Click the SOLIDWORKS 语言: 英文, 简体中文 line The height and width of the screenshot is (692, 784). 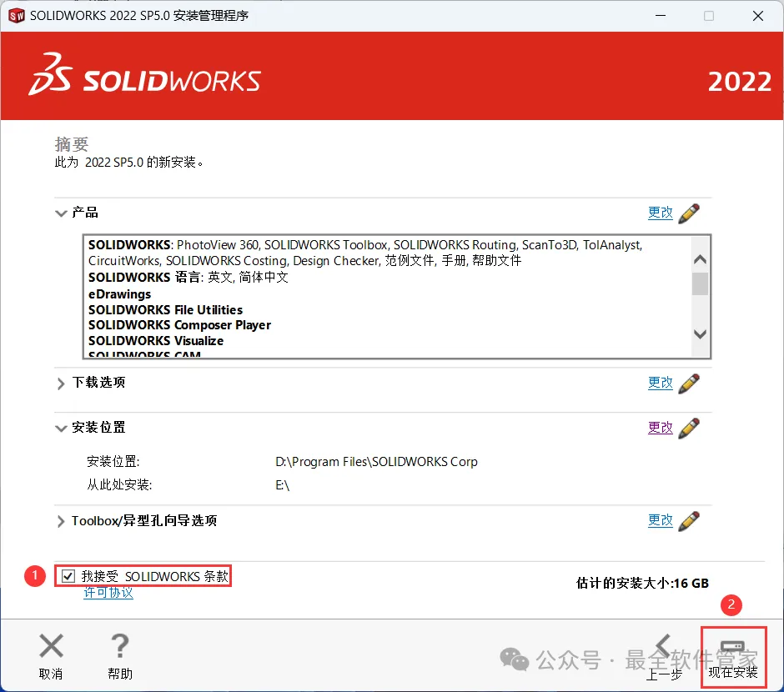click(188, 278)
